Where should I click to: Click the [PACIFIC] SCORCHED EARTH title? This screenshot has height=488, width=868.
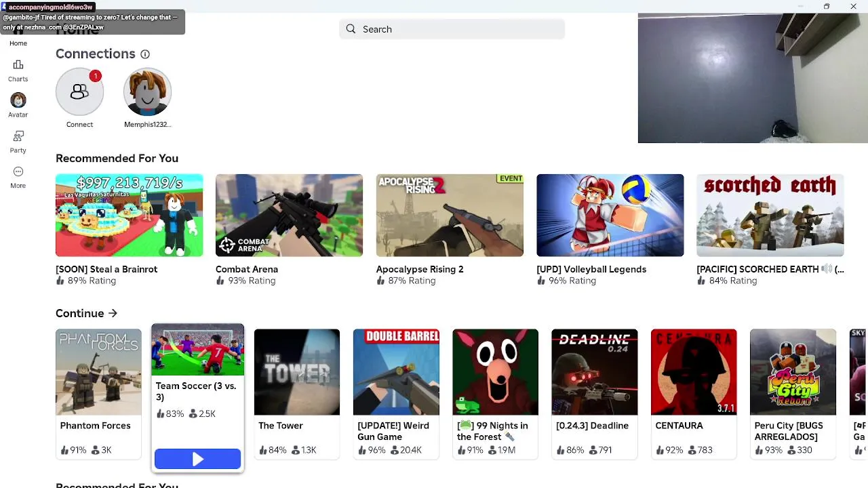click(x=770, y=269)
